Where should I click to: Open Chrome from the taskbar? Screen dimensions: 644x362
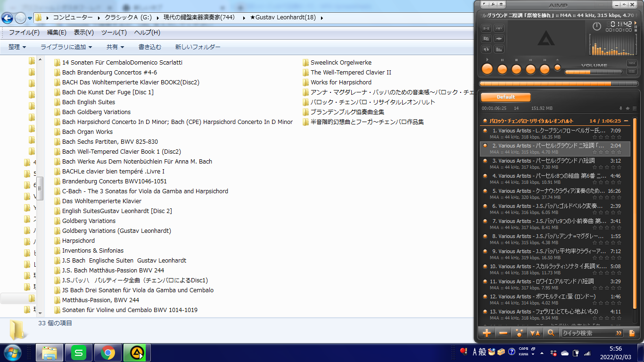[108, 353]
